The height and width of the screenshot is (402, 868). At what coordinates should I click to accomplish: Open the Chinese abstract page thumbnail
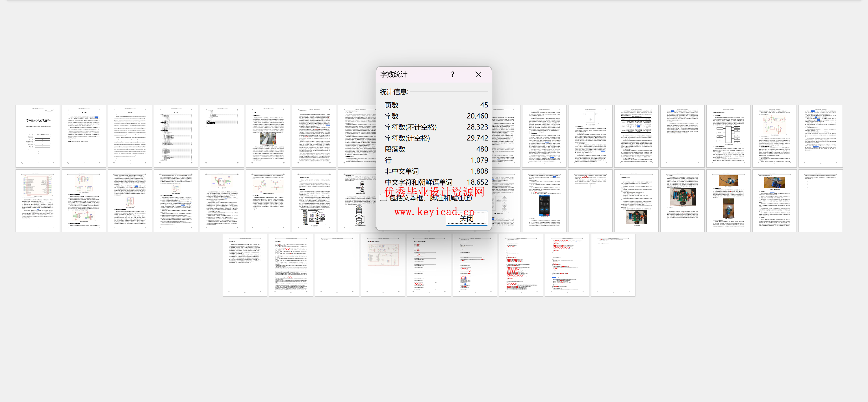(84, 136)
